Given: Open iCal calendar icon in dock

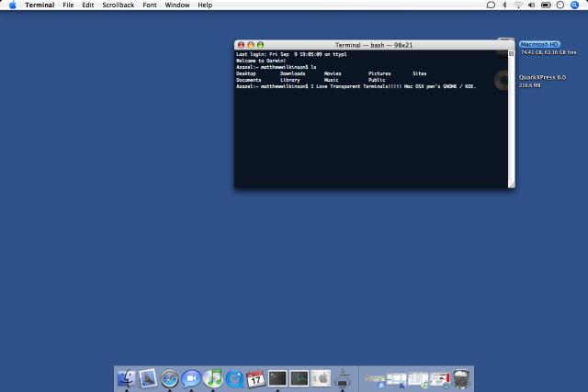Looking at the screenshot, I should [x=255, y=378].
